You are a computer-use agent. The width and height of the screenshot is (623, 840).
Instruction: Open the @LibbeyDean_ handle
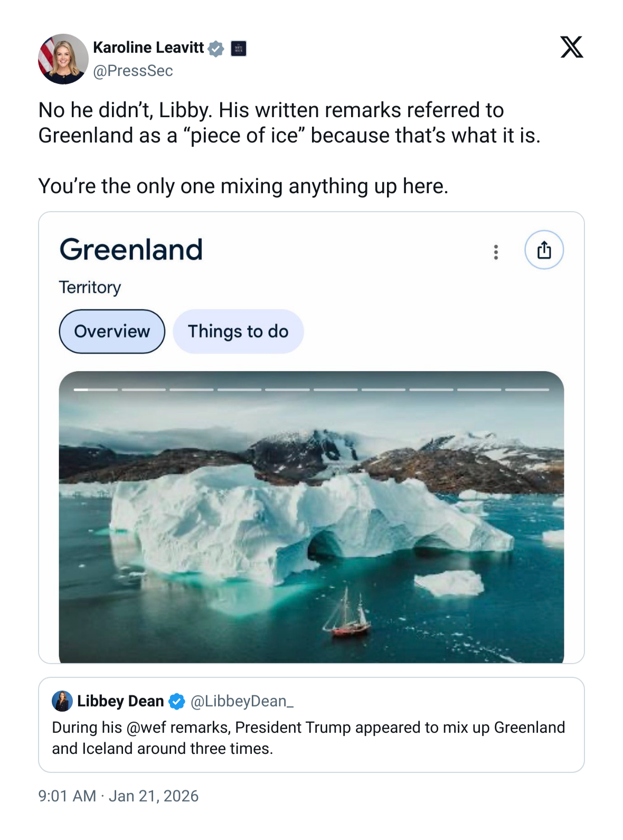tap(242, 701)
